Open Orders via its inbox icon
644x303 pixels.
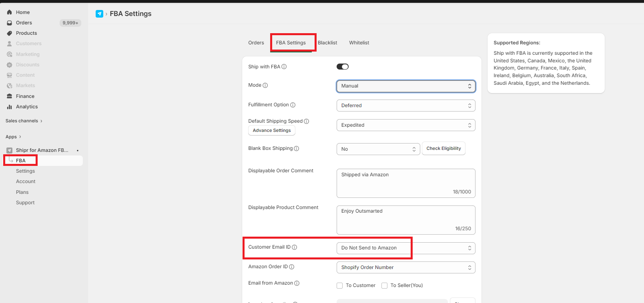pyautogui.click(x=10, y=23)
